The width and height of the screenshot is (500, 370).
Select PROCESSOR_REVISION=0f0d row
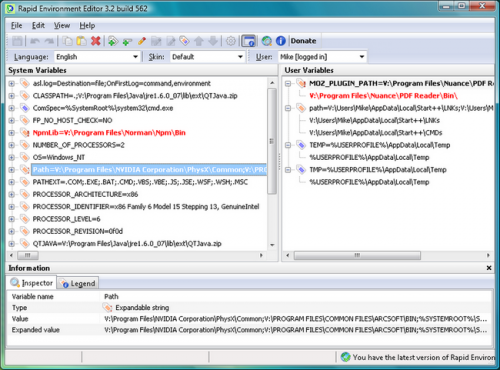coord(78,231)
